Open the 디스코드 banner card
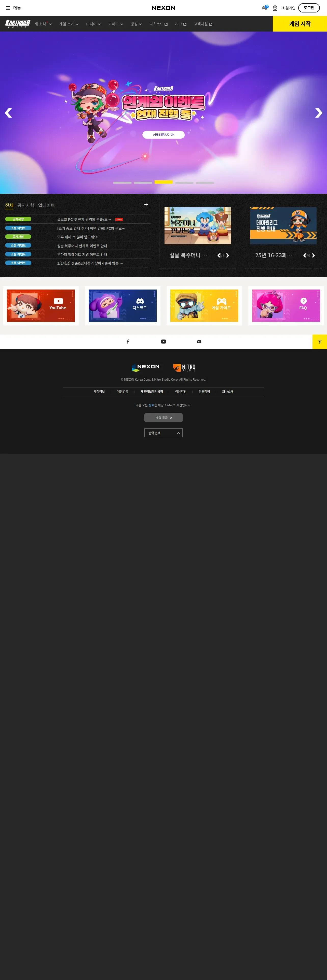 coord(122,306)
